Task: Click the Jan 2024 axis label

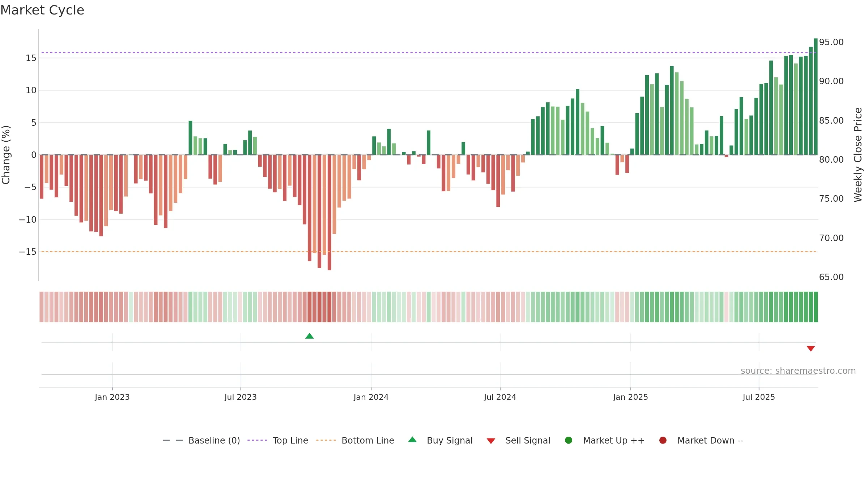Action: (x=371, y=397)
